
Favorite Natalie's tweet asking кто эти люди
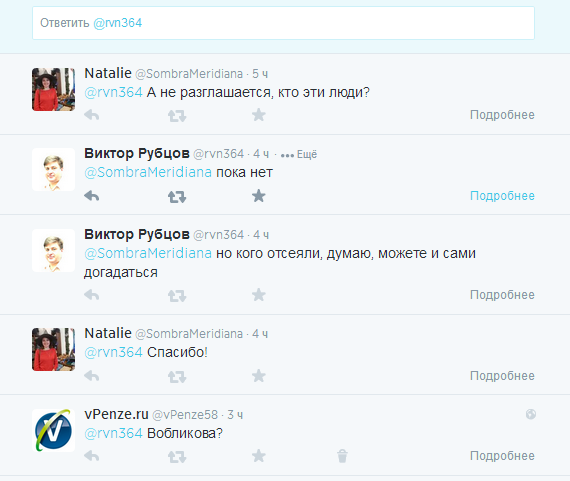pos(258,115)
